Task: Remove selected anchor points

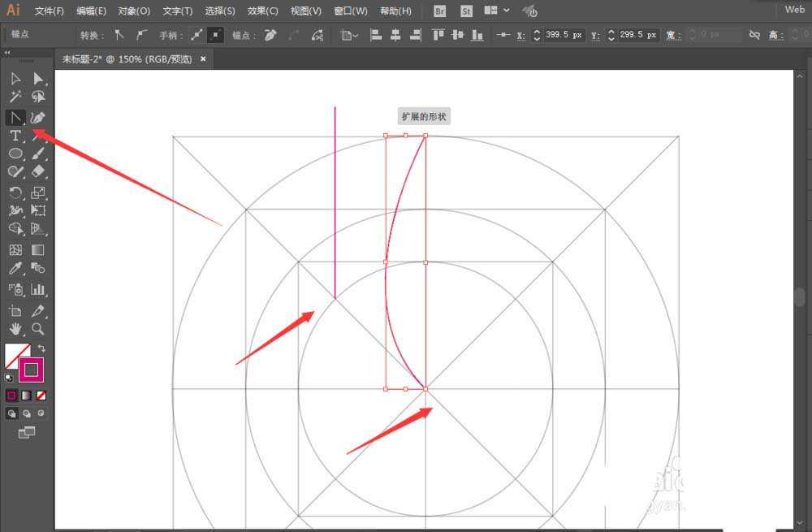Action: 270,35
